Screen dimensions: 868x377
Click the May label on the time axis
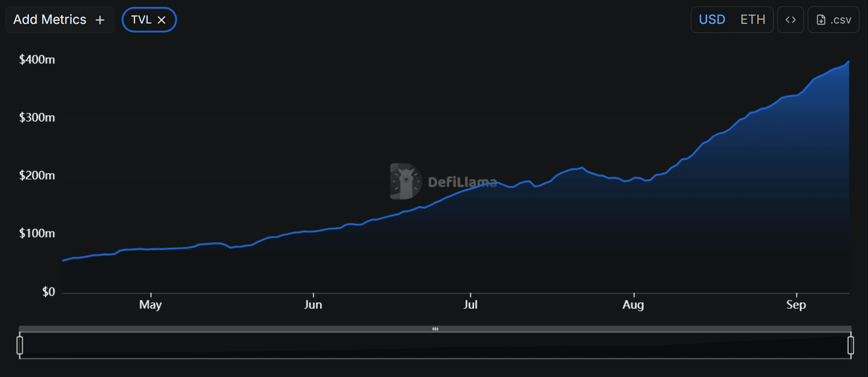150,305
